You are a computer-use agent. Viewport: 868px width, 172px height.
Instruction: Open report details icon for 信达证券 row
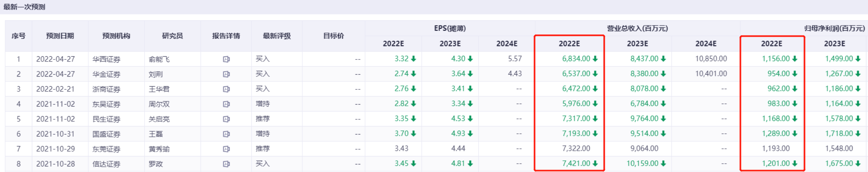(x=226, y=164)
